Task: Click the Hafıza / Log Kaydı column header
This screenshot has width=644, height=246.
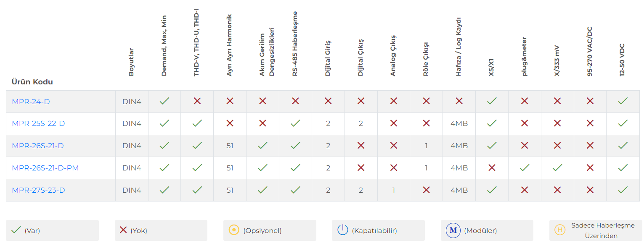Action: (459, 47)
